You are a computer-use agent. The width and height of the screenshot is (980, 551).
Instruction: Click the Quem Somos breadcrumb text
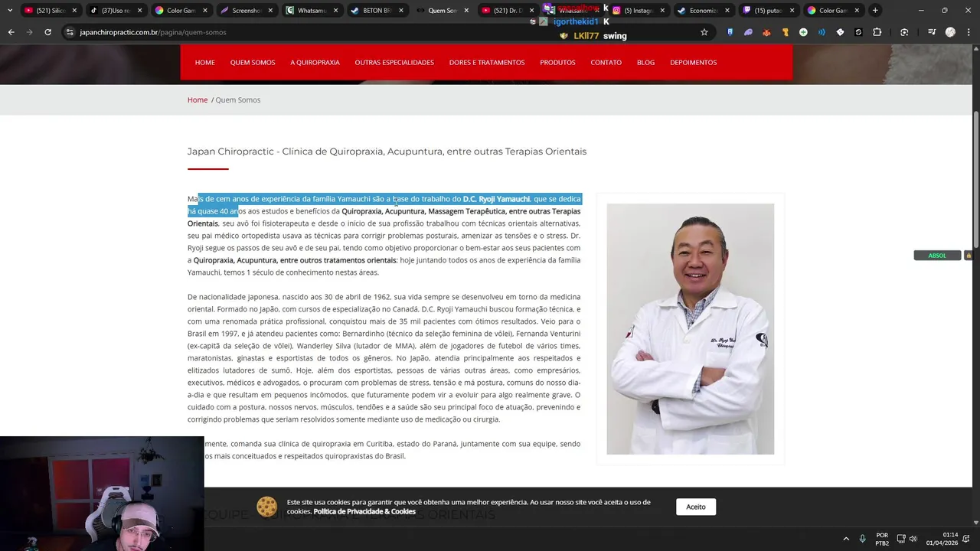click(237, 99)
